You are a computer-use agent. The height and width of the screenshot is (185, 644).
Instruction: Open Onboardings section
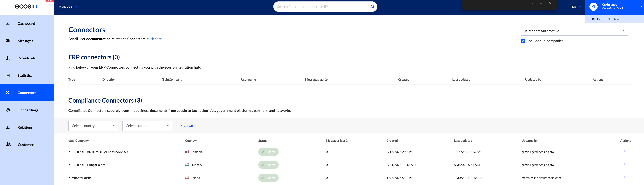(27, 110)
